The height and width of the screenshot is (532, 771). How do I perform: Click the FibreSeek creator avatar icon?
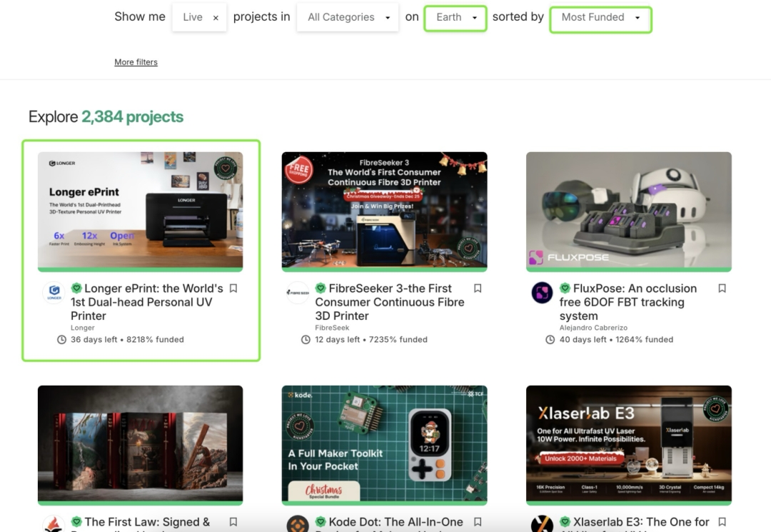click(x=298, y=293)
